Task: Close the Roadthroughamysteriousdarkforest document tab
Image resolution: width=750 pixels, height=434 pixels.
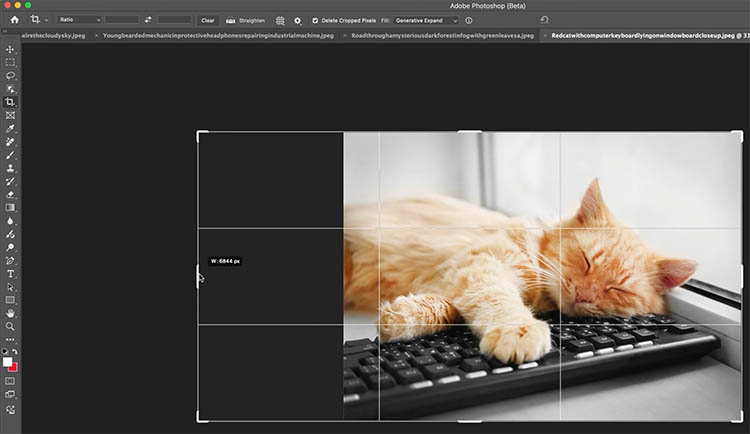Action: tap(344, 36)
